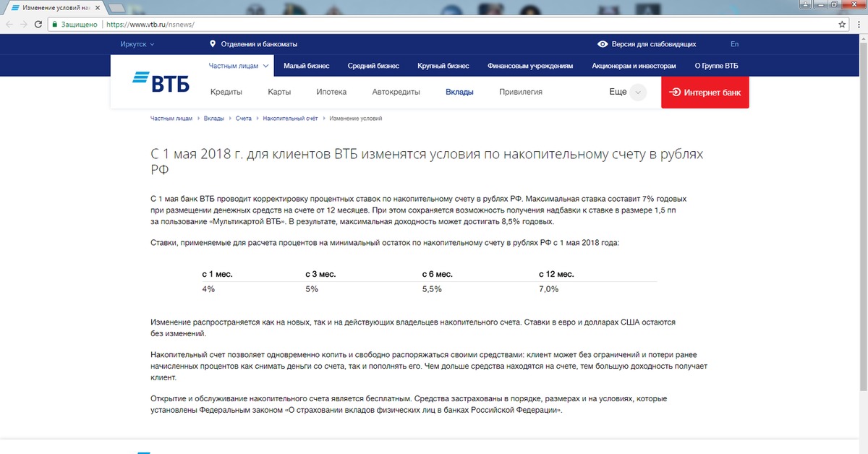This screenshot has width=868, height=454.
Task: Close the current browser tab
Action: tap(98, 7)
